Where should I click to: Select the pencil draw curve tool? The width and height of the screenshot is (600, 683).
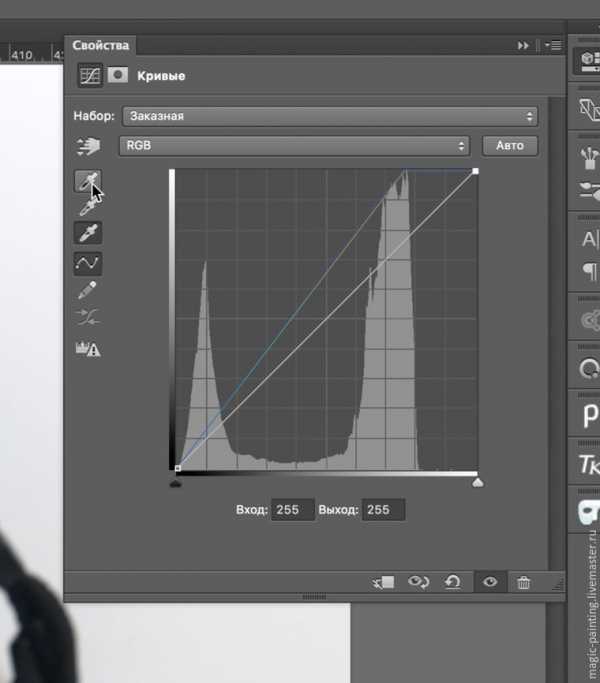tap(88, 290)
